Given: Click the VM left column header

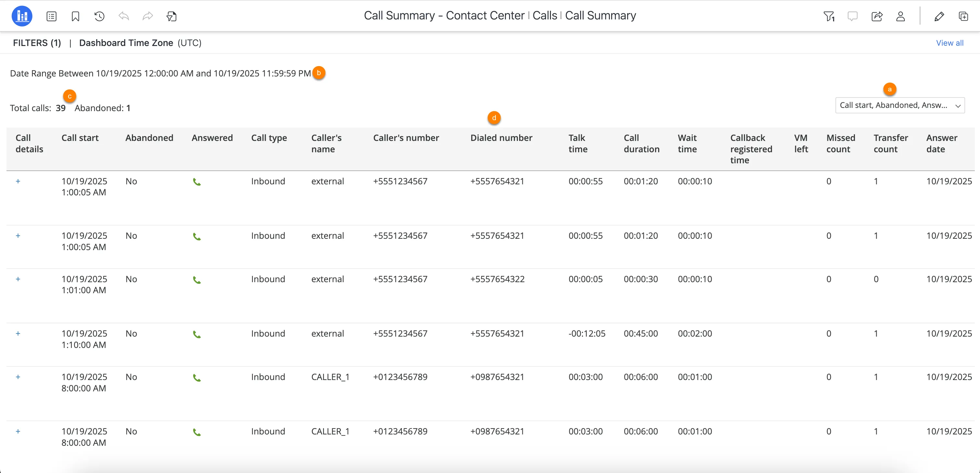Looking at the screenshot, I should (801, 143).
